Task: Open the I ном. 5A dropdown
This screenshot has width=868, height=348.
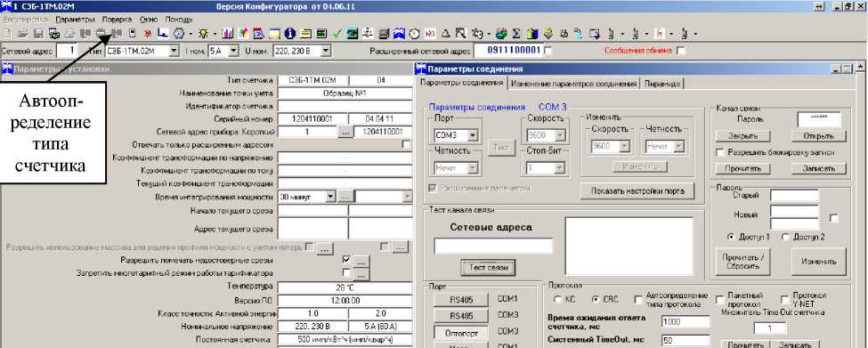Action: pos(233,51)
